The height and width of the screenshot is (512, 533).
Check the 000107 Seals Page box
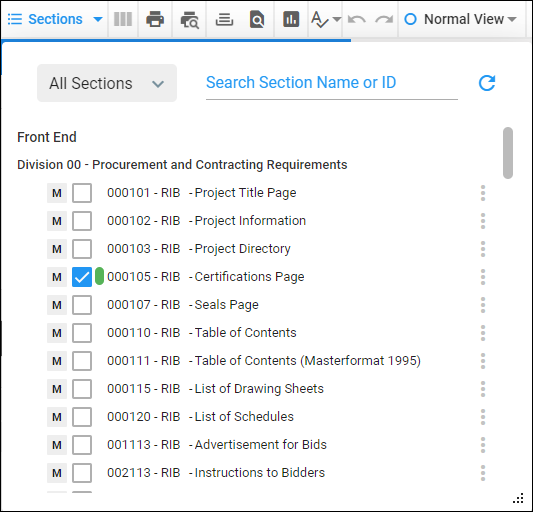[x=82, y=305]
